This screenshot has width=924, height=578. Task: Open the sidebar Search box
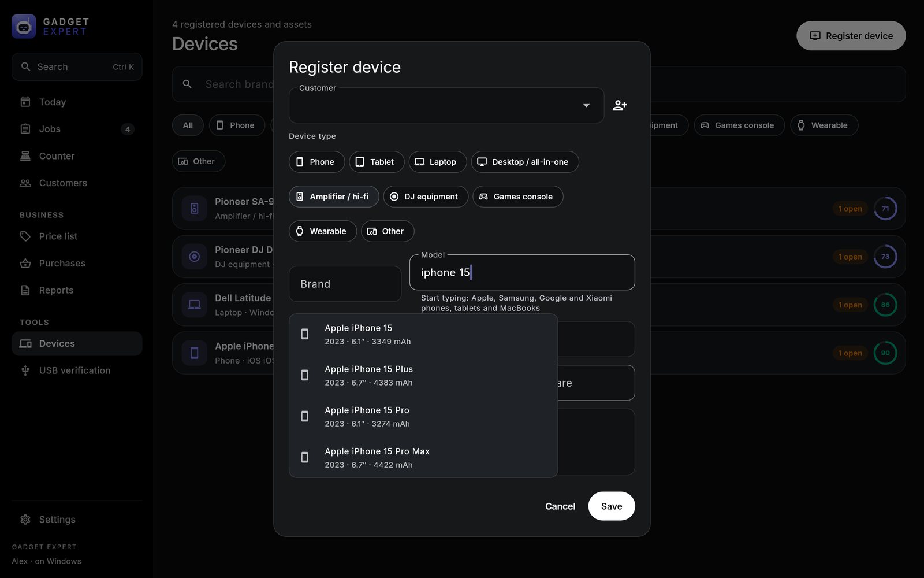77,67
